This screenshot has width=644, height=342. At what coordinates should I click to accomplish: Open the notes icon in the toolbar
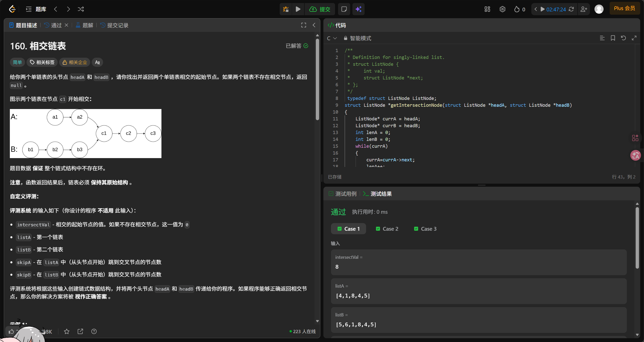pyautogui.click(x=344, y=9)
